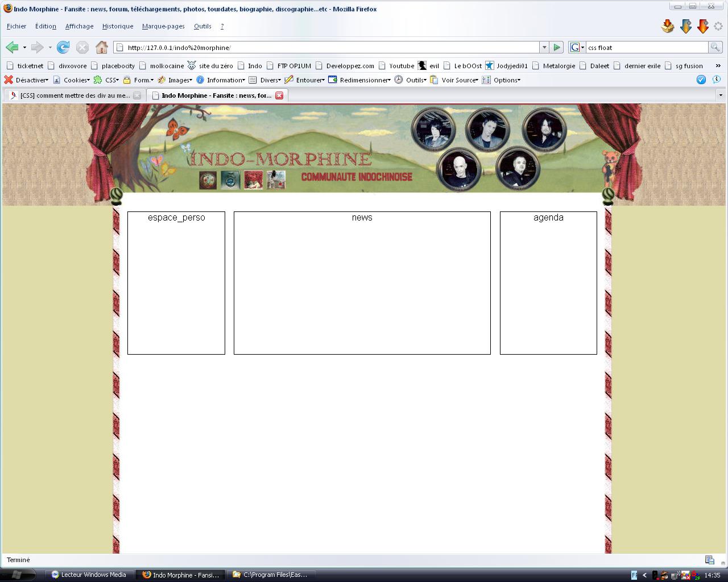Open the sg fusion bookmark
Viewport: 728px width, 582px height.
point(684,65)
